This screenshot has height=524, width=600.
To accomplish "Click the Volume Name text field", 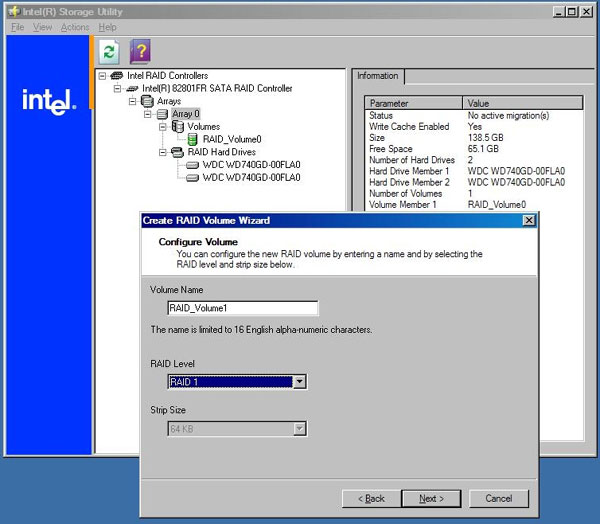I will [x=243, y=308].
